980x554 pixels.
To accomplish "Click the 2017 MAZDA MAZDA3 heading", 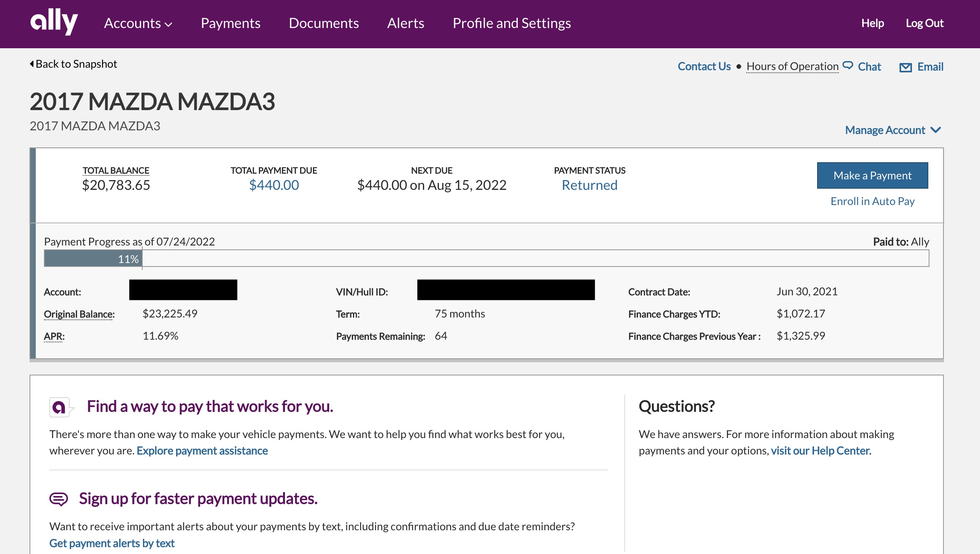I will 152,102.
